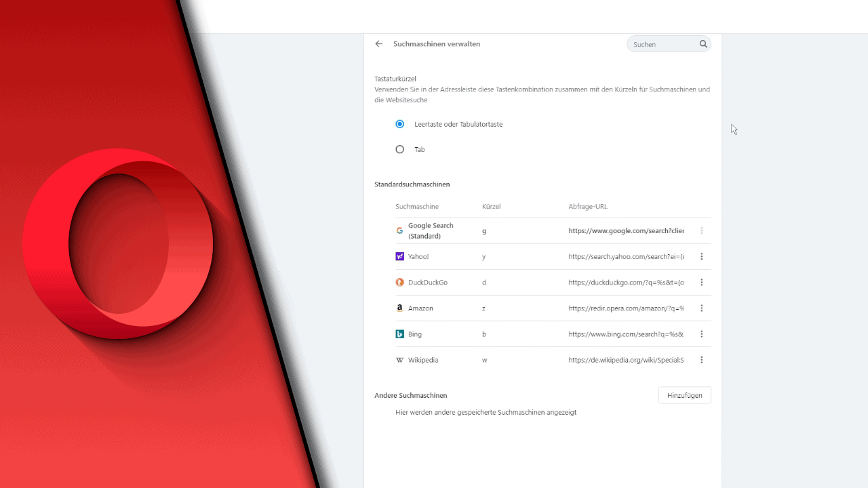Screen dimensions: 868x488
Task: Click the Wikipedia 'W' icon
Action: pyautogui.click(x=400, y=360)
